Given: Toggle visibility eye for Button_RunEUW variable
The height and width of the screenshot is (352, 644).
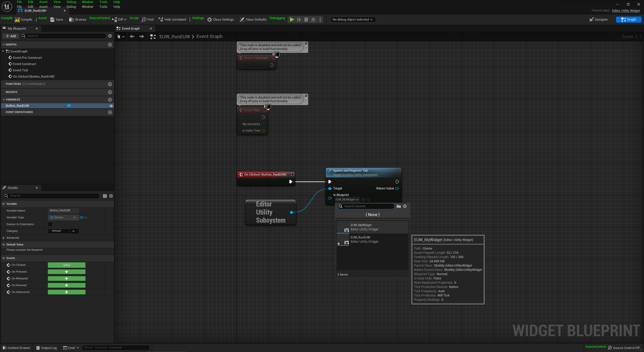Looking at the screenshot, I should 111,106.
